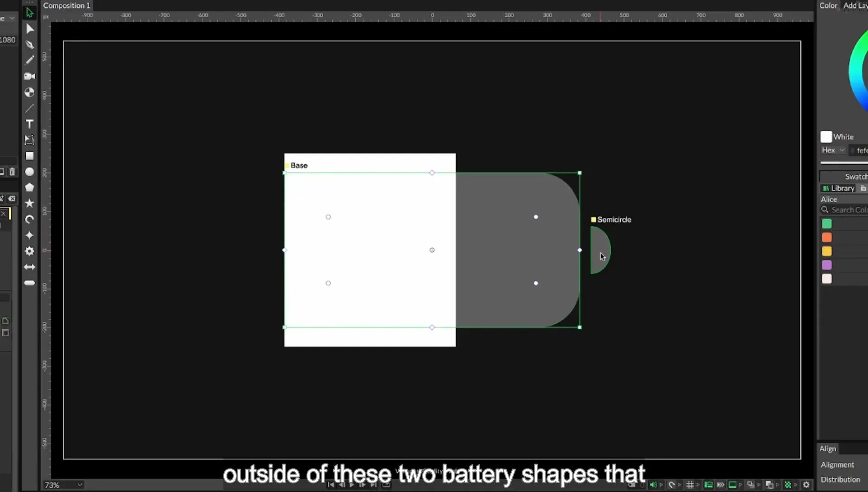Toggle the checkerboard transparency display

(788, 485)
